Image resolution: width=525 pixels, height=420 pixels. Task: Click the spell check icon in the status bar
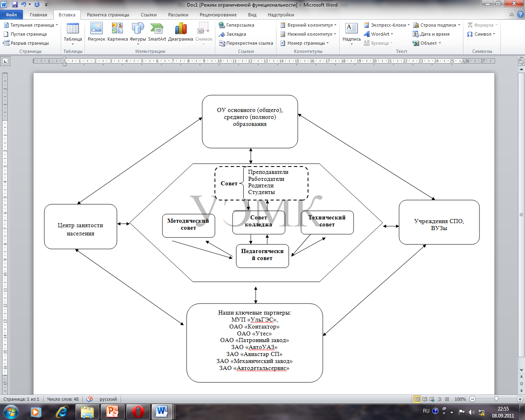tap(90, 399)
